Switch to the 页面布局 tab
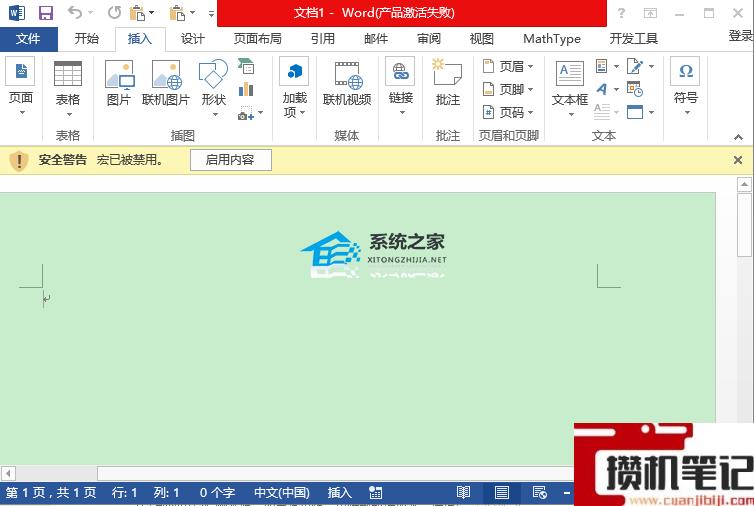Screen dimensions: 754x506 [x=257, y=39]
